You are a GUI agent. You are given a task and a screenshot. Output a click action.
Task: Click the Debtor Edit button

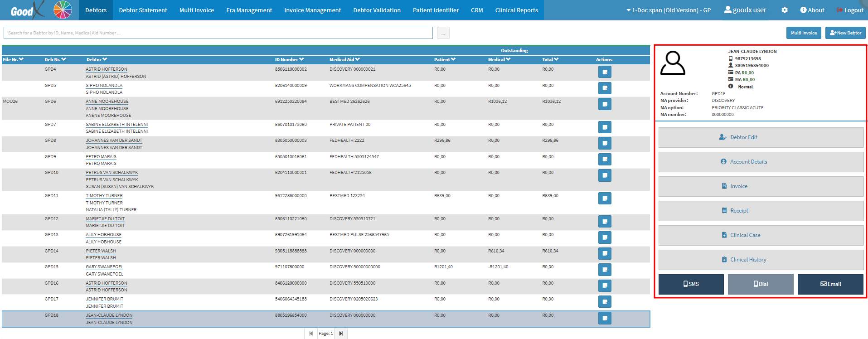761,137
